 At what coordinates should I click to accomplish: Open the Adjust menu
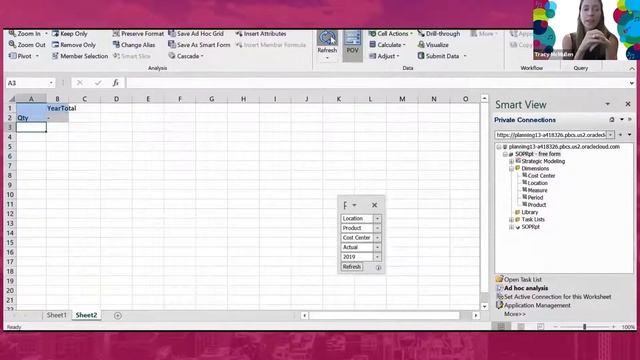point(384,56)
